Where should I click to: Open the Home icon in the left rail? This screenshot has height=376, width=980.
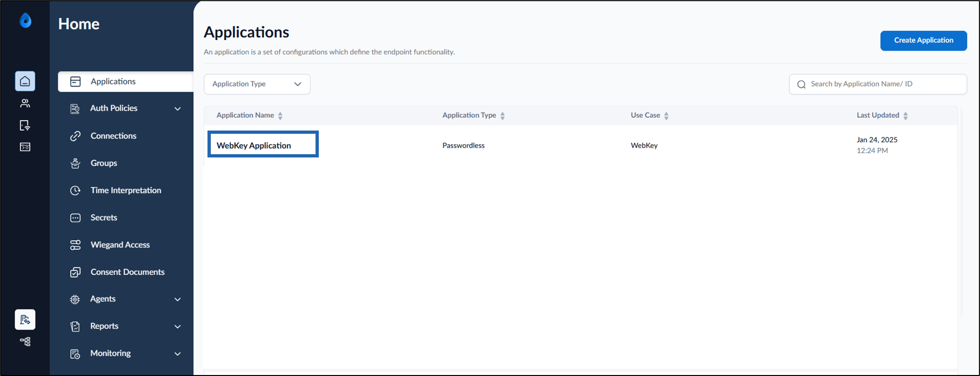coord(25,81)
